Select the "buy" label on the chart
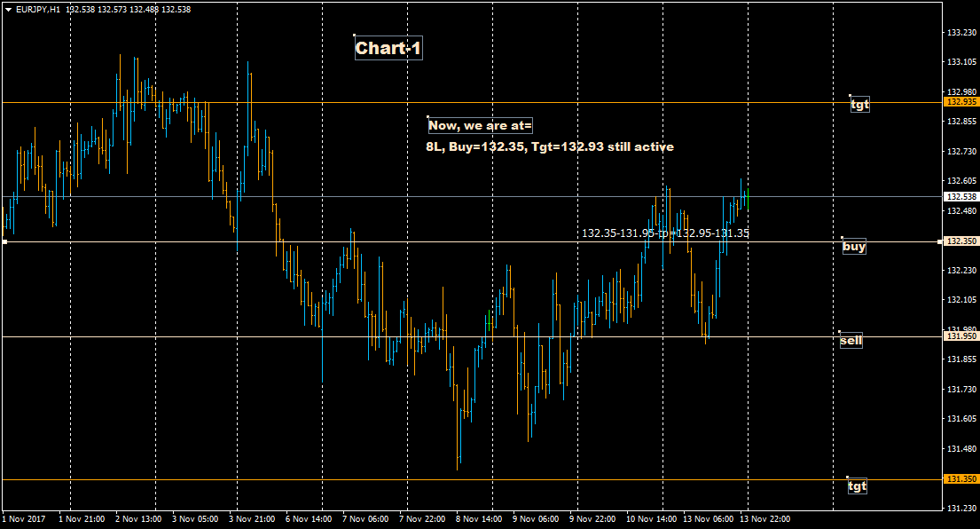This screenshot has height=529, width=980. tap(854, 247)
